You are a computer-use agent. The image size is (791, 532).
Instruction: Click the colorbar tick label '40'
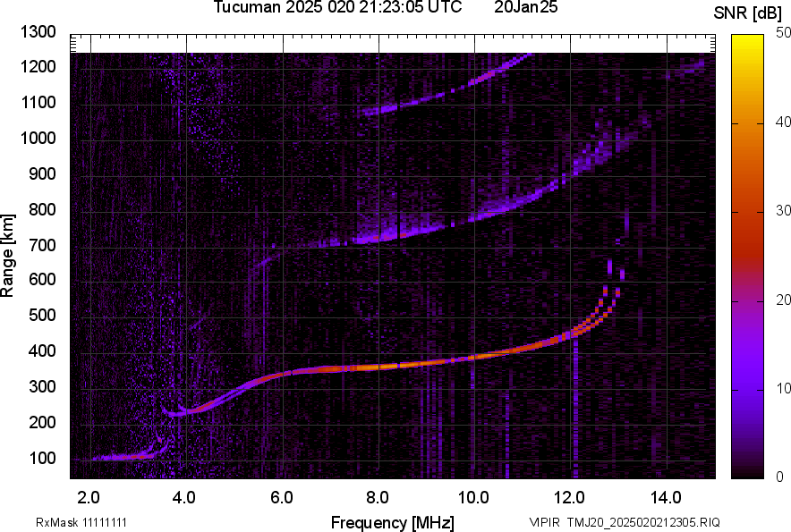(x=783, y=122)
